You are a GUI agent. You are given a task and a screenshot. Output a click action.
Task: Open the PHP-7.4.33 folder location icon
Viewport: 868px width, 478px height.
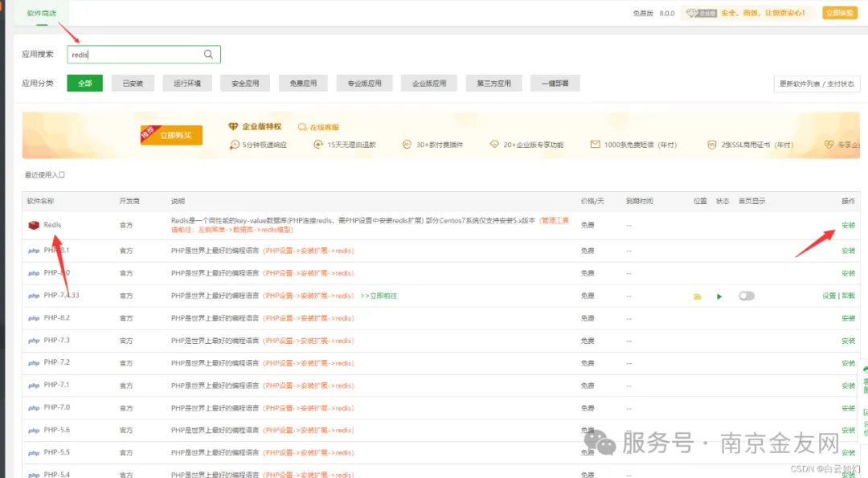point(698,296)
